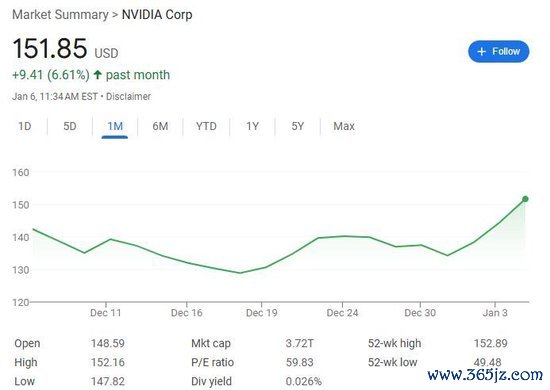Click the NVIDIA Corp title text
The height and width of the screenshot is (390, 550).
tap(157, 15)
